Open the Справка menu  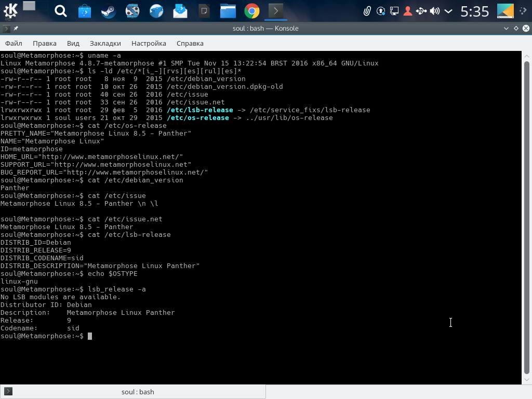coord(190,44)
